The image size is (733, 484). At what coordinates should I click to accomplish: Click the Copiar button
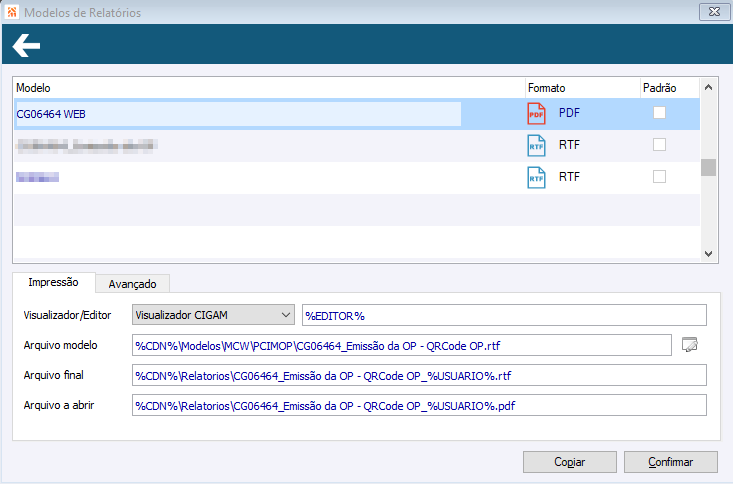pos(569,462)
